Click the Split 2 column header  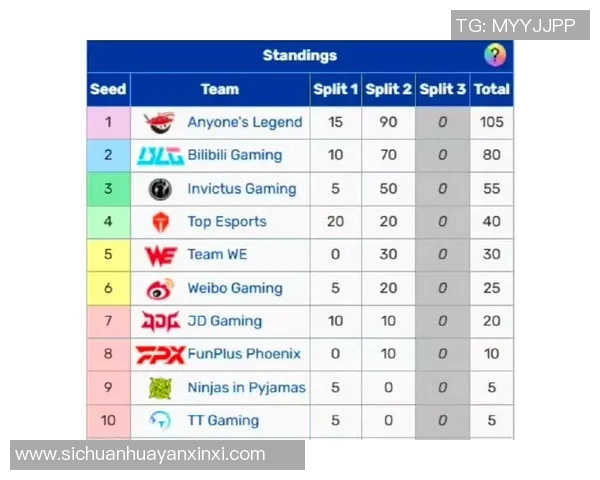[388, 89]
